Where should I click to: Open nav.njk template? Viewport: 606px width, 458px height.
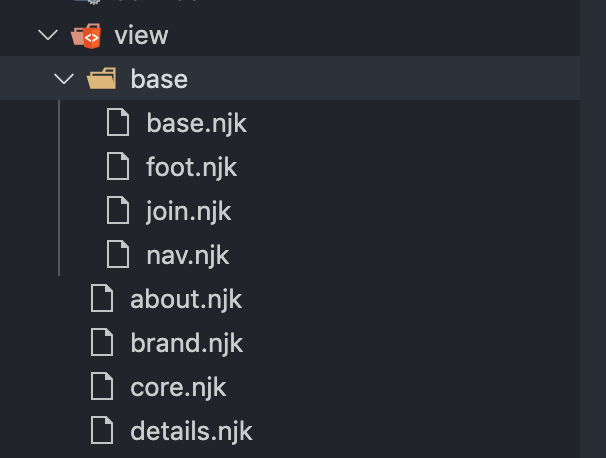pos(188,255)
